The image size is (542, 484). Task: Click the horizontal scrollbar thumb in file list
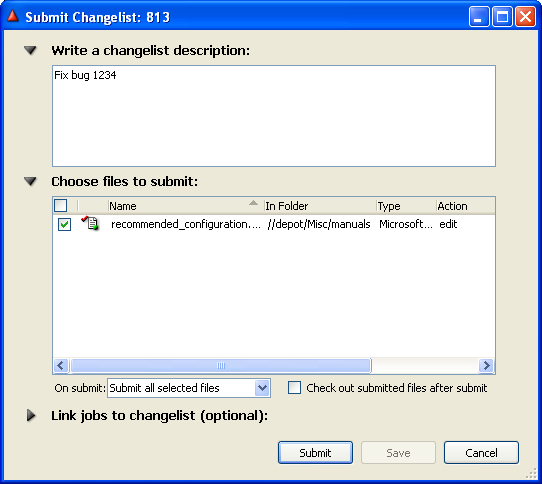tap(221, 365)
